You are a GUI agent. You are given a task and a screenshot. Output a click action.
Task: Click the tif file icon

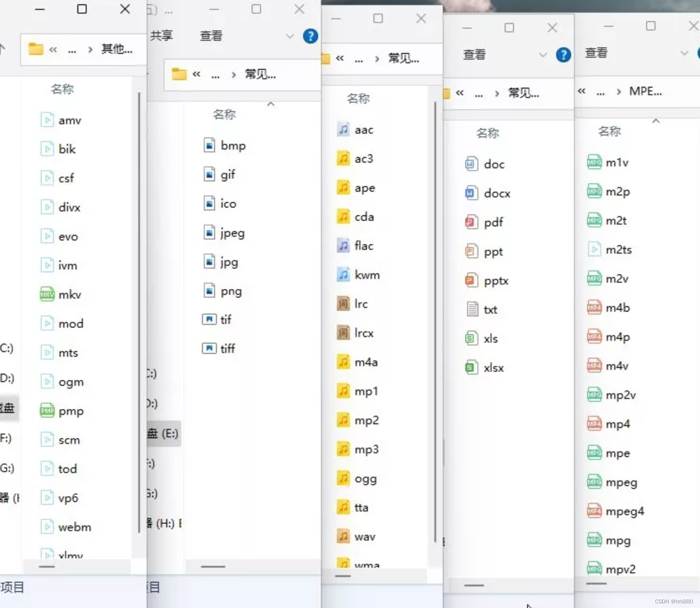click(x=209, y=319)
